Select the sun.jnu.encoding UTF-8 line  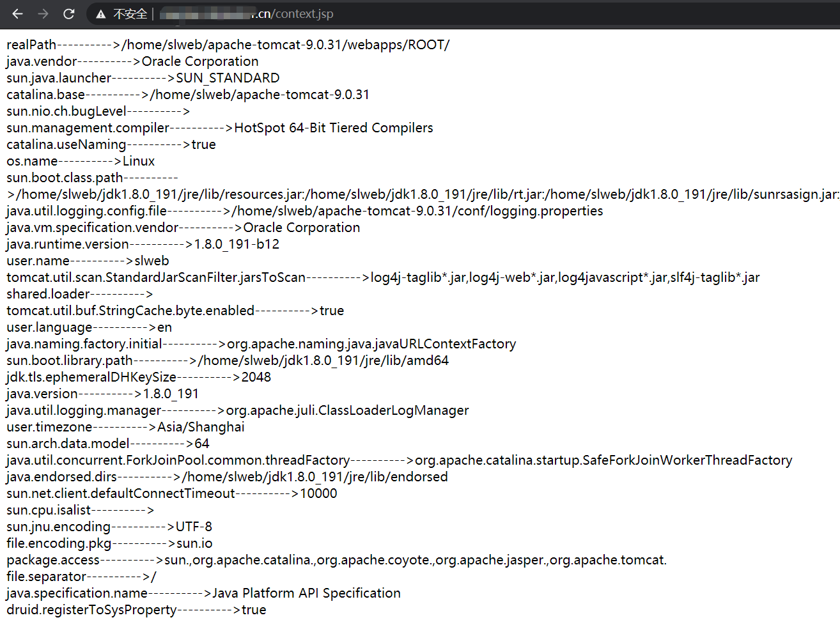[x=109, y=527]
